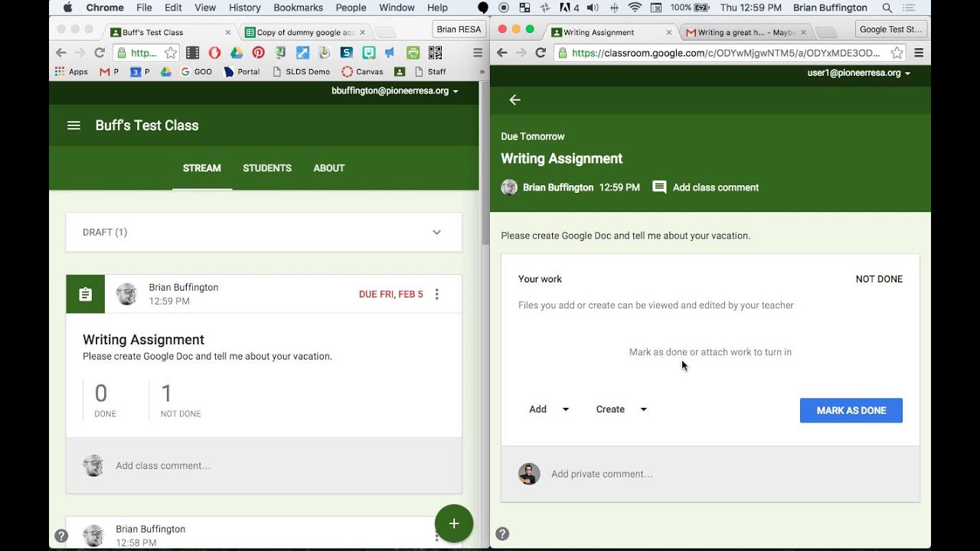
Task: Bookmark the page with star in right window
Action: click(x=897, y=53)
